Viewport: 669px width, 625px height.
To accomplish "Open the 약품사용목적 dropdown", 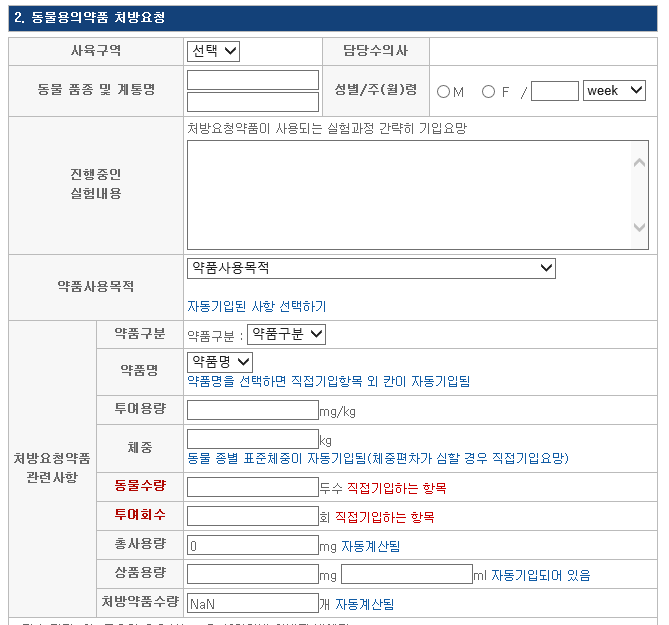I will (371, 268).
